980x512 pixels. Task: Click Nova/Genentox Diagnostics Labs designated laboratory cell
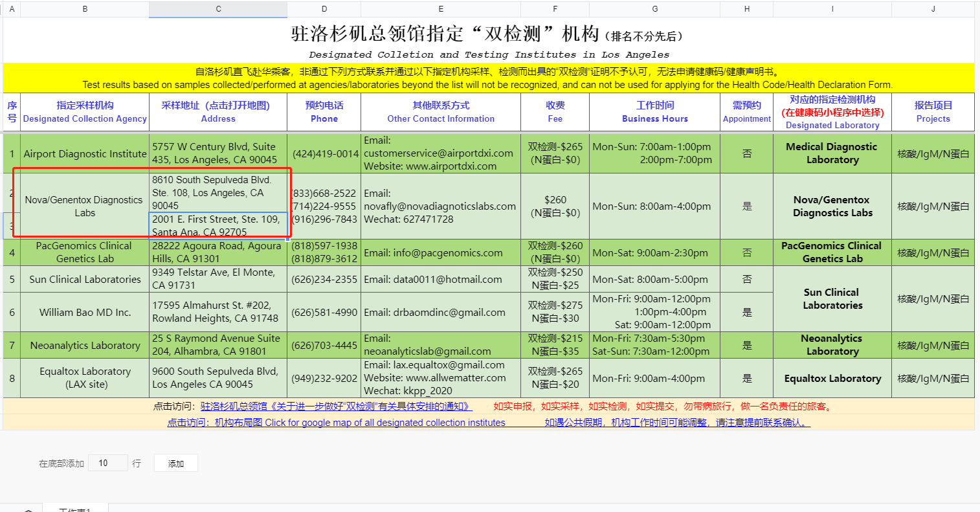(x=832, y=206)
